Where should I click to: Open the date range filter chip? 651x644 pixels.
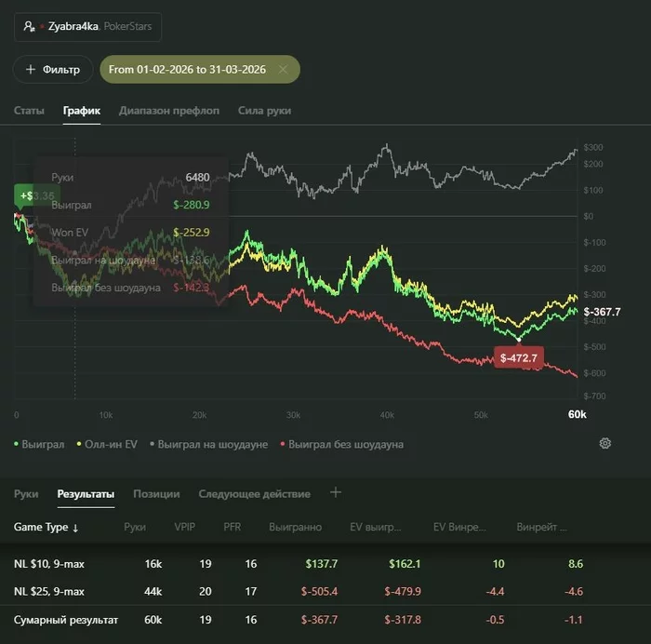pyautogui.click(x=200, y=70)
